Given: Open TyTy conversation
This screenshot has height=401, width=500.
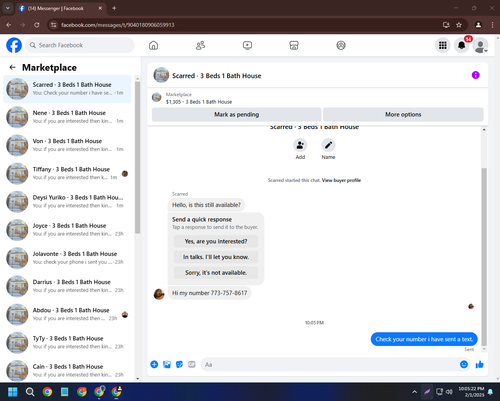Looking at the screenshot, I should click(x=67, y=342).
